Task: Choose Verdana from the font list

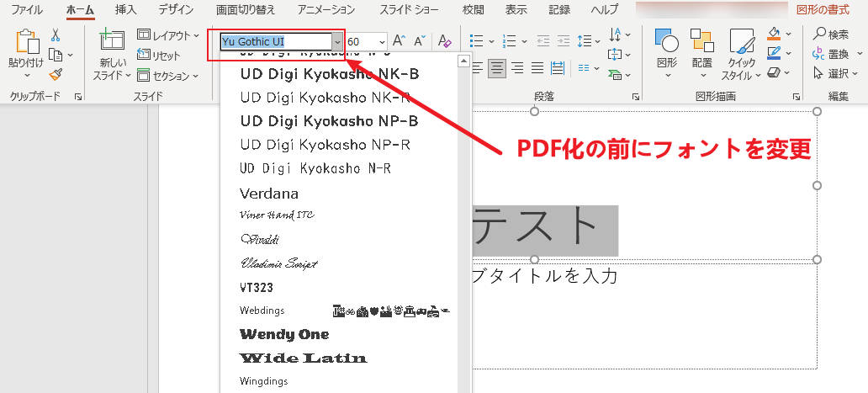Action: click(x=269, y=194)
